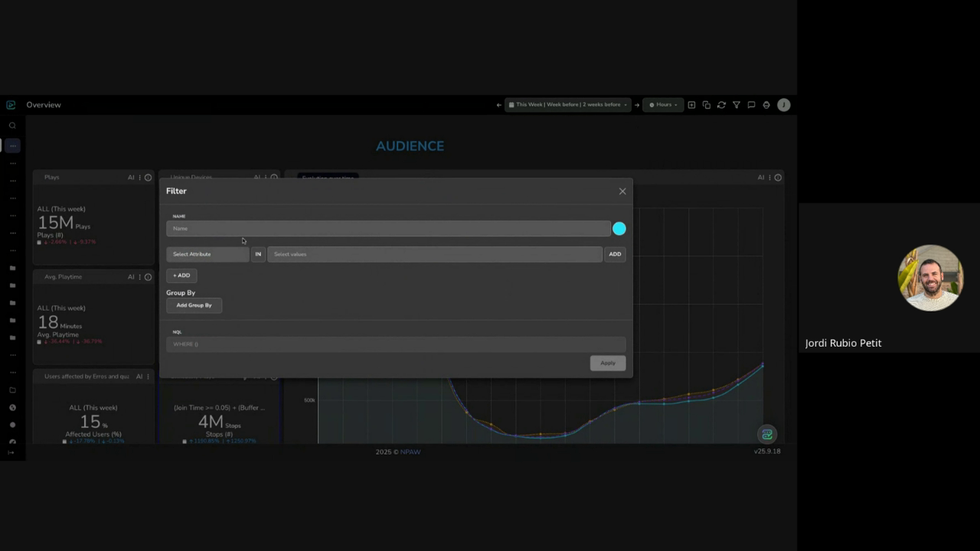Click the NPAW footer link
Viewport: 980px width, 551px height.
(410, 452)
